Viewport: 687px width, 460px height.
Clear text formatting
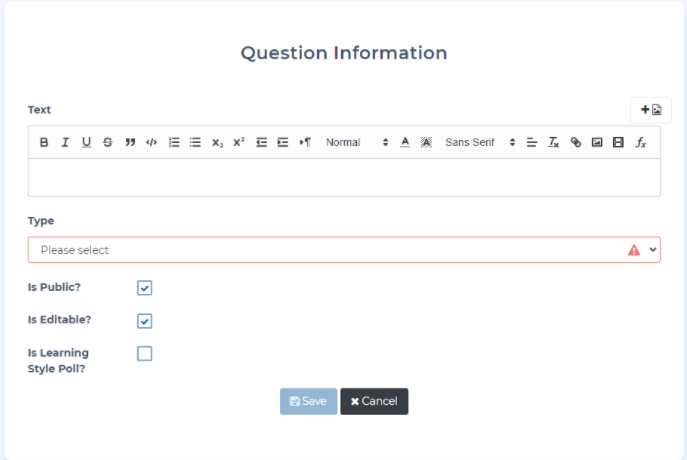click(554, 143)
